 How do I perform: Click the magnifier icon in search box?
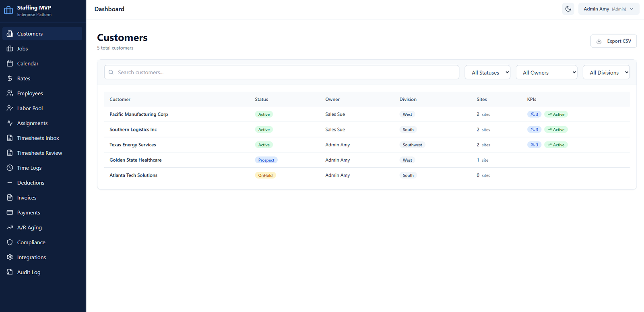click(111, 72)
